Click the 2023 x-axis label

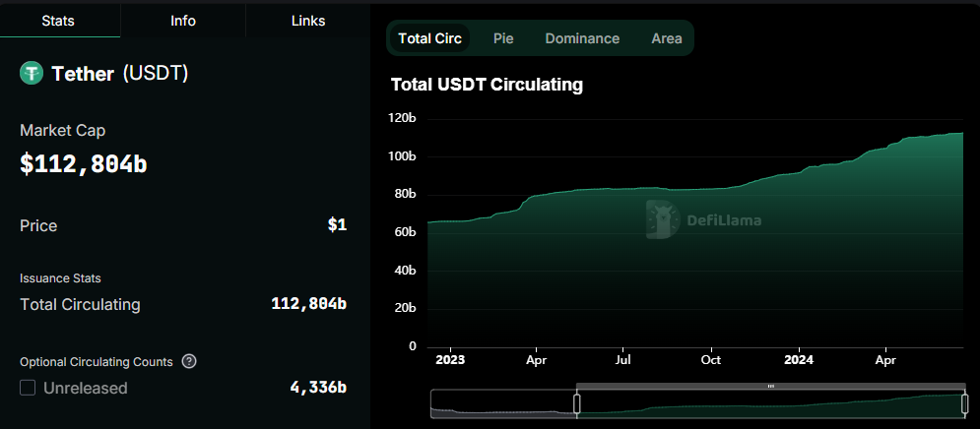450,360
